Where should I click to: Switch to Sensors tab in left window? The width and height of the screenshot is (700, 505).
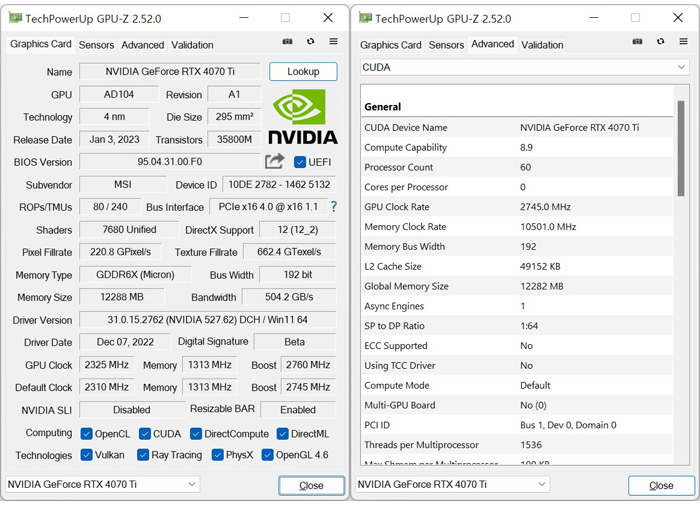[96, 45]
